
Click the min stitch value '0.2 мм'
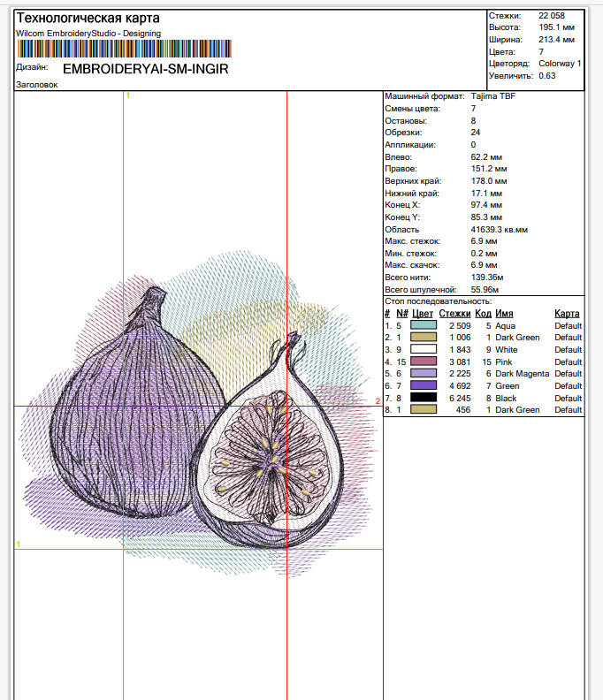(x=484, y=254)
